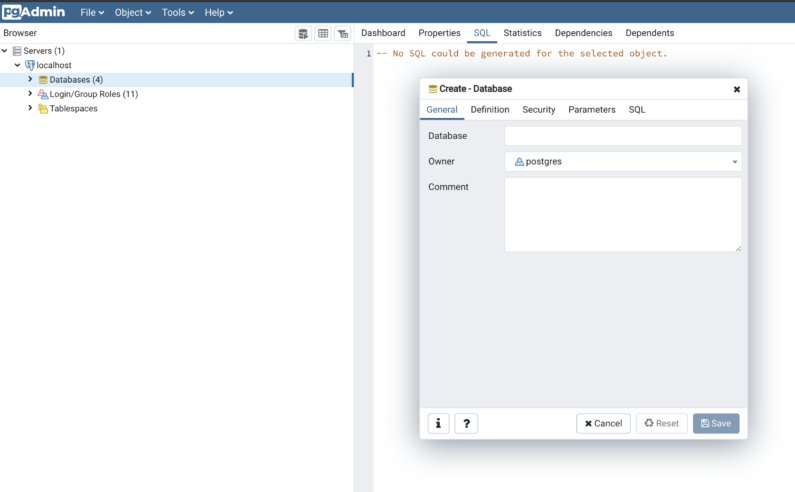Open help with the question mark button

coord(466,423)
